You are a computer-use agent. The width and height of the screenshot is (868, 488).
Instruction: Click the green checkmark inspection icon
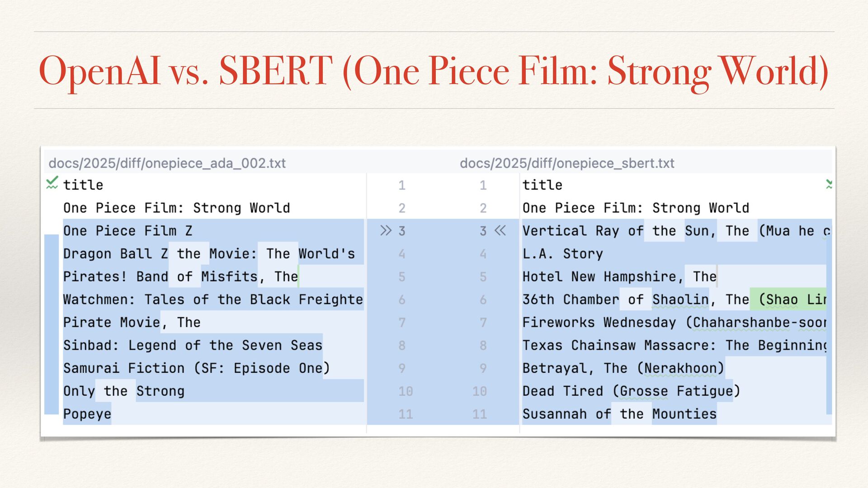52,183
